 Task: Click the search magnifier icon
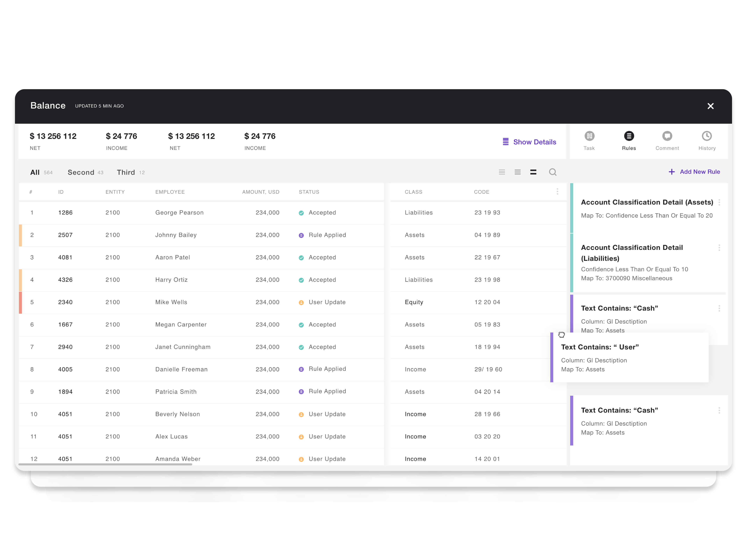coord(552,172)
